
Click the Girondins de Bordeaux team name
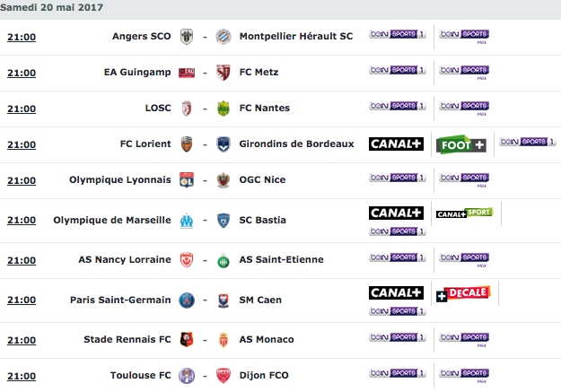(296, 144)
